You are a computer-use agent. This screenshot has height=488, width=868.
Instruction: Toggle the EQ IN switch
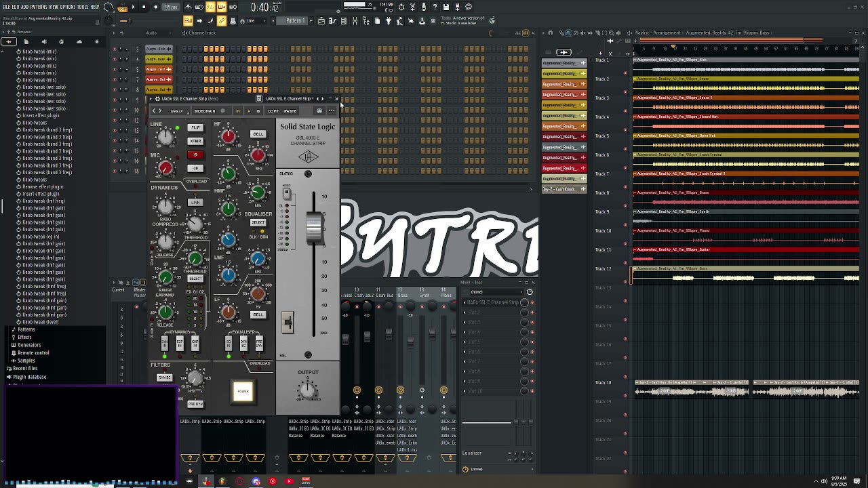click(x=229, y=344)
